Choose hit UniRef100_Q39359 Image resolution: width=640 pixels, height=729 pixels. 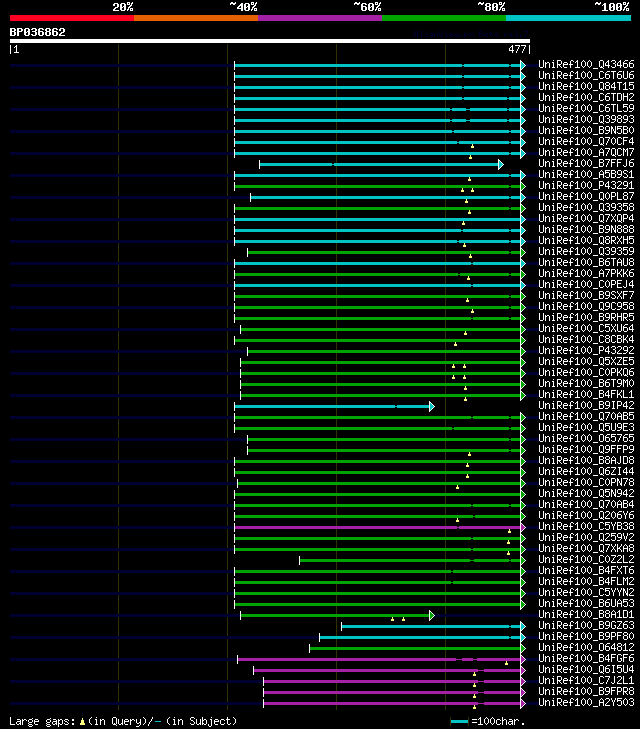pyautogui.click(x=586, y=252)
